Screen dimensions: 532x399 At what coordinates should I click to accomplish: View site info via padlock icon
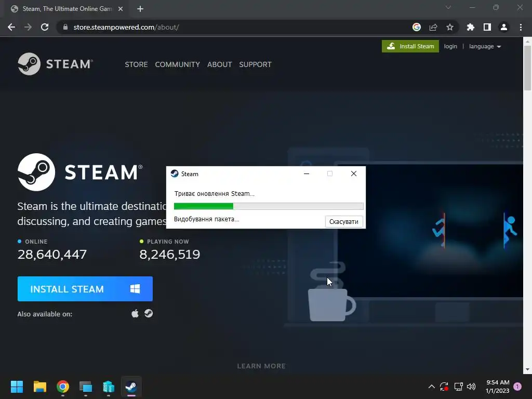click(x=65, y=27)
